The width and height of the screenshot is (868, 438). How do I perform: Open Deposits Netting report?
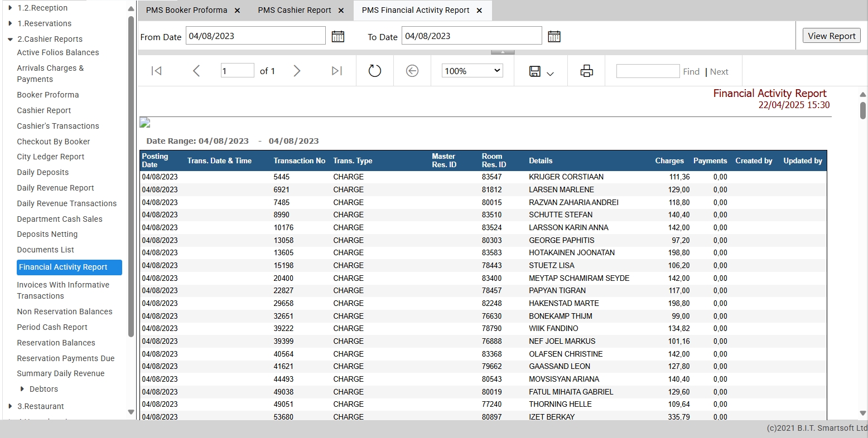pyautogui.click(x=47, y=234)
